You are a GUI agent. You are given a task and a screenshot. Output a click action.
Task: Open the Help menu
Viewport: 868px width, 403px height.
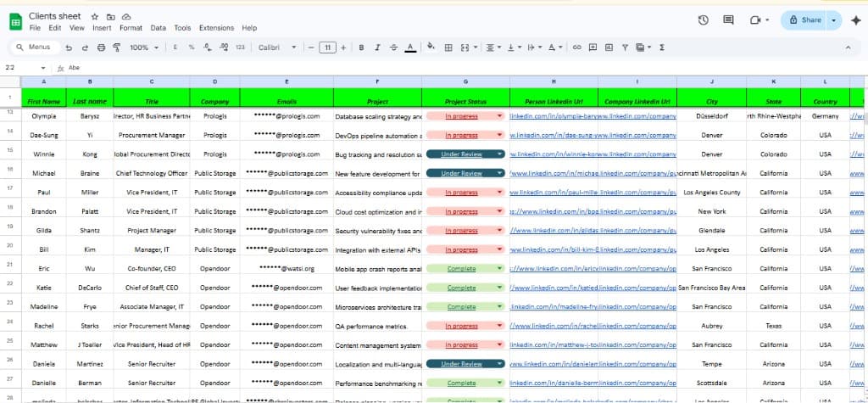(x=249, y=28)
